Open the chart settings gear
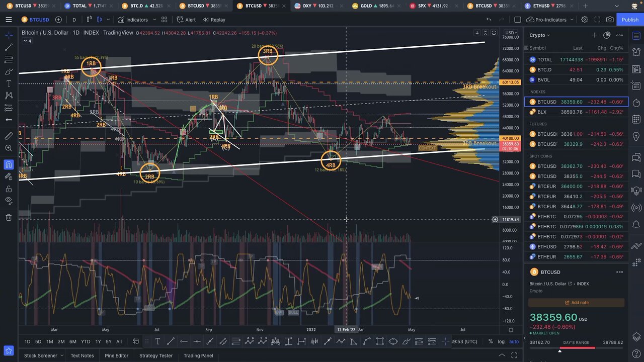 coord(585,20)
